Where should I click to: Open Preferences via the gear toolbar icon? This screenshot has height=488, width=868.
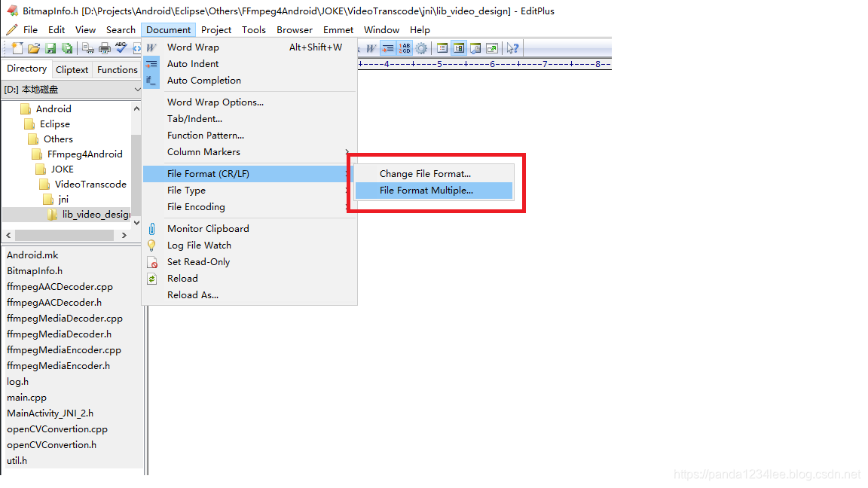[x=421, y=48]
